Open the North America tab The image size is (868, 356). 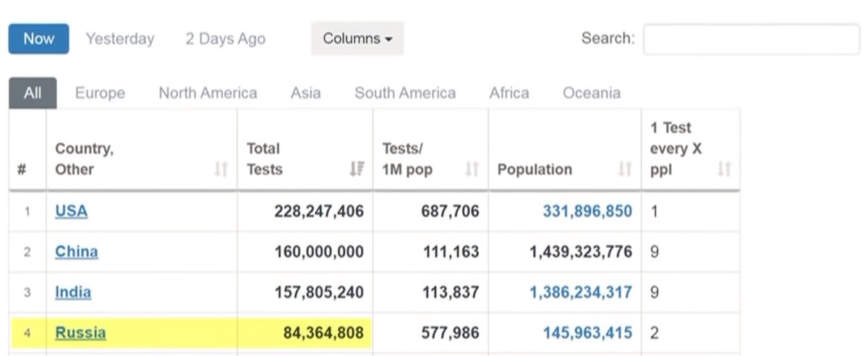pyautogui.click(x=208, y=93)
